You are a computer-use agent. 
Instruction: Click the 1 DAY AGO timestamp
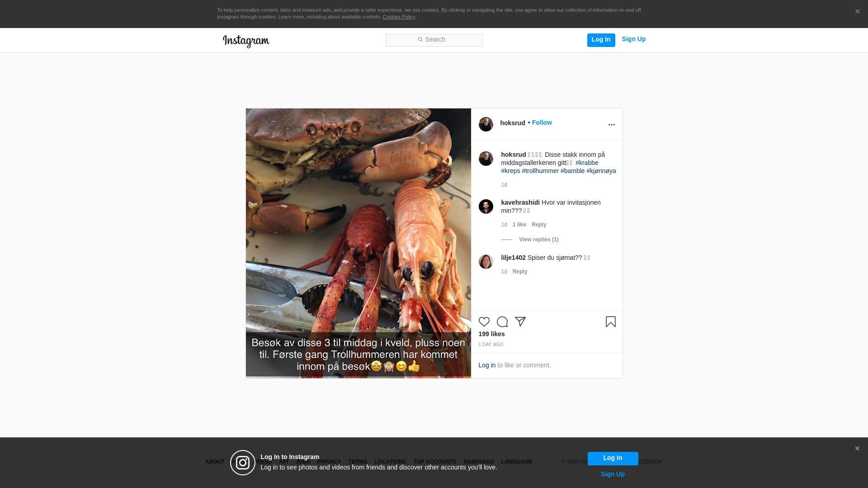click(x=491, y=345)
